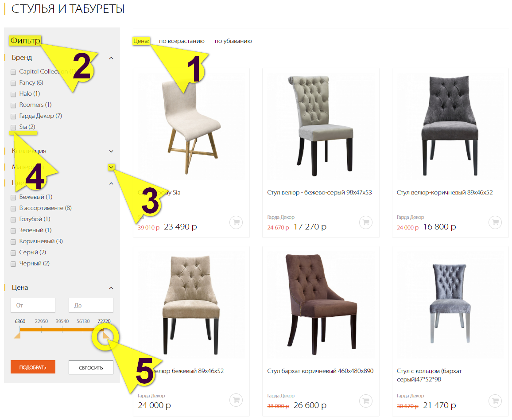The width and height of the screenshot is (512, 420).
Task: Add the 21 470 р grey ring chair to cart
Action: click(x=495, y=400)
